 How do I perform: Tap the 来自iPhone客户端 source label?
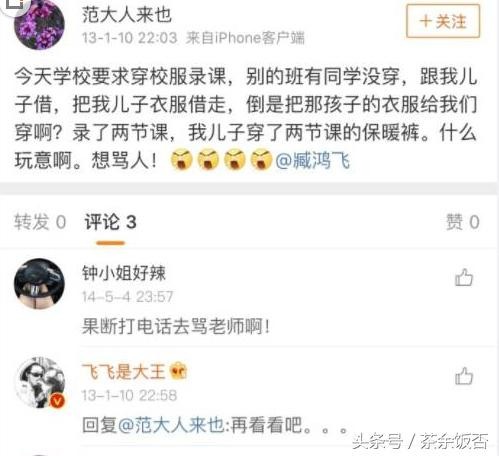[x=245, y=38]
